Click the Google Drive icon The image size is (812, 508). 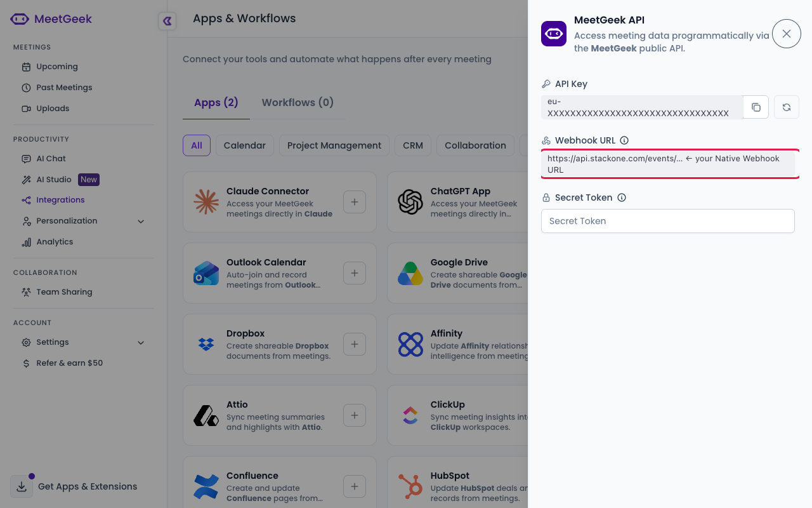(410, 273)
